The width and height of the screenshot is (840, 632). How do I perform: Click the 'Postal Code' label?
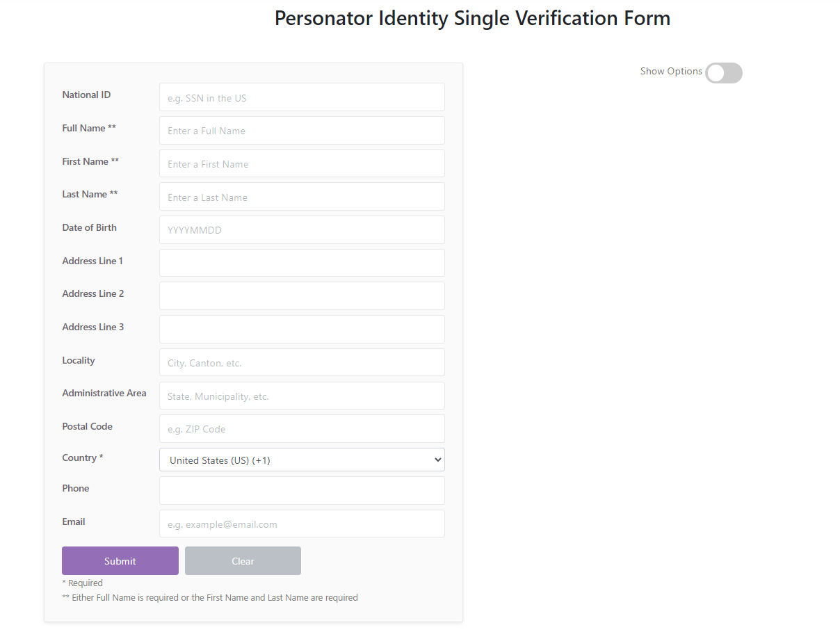click(x=87, y=427)
